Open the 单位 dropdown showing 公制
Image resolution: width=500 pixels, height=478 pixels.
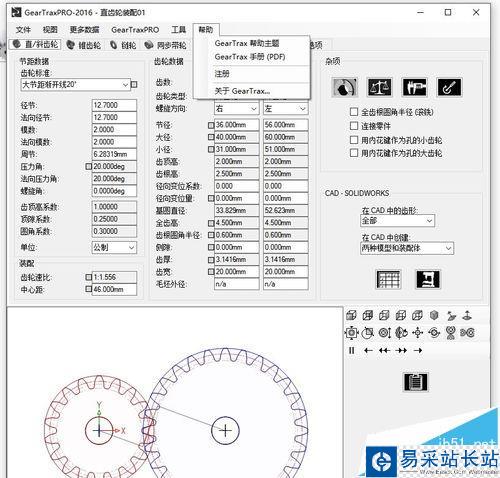point(114,247)
